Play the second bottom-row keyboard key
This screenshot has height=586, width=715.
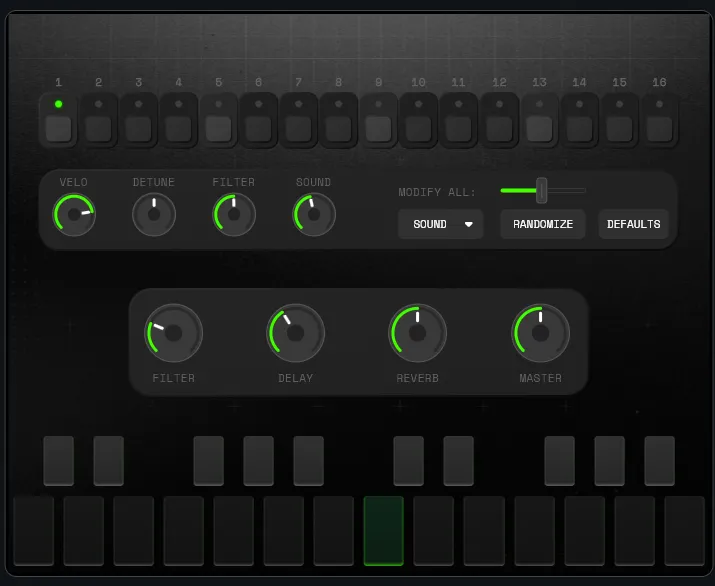coord(83,531)
